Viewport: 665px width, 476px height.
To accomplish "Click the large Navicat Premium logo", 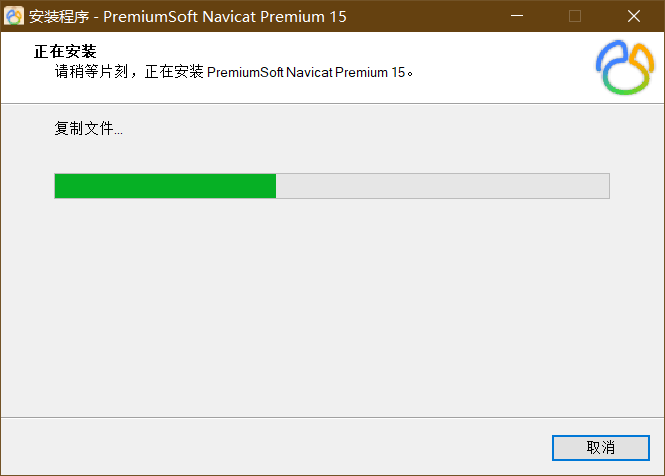I will tap(625, 67).
